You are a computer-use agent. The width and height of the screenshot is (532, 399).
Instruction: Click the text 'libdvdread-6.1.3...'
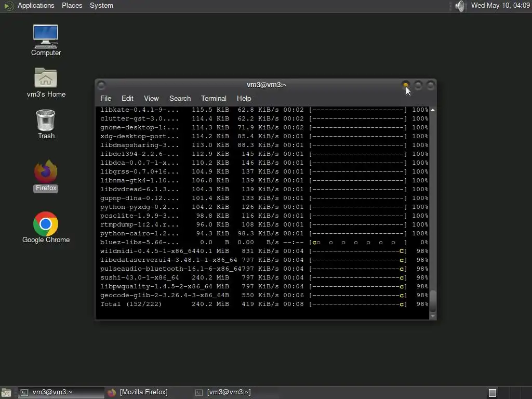click(139, 189)
